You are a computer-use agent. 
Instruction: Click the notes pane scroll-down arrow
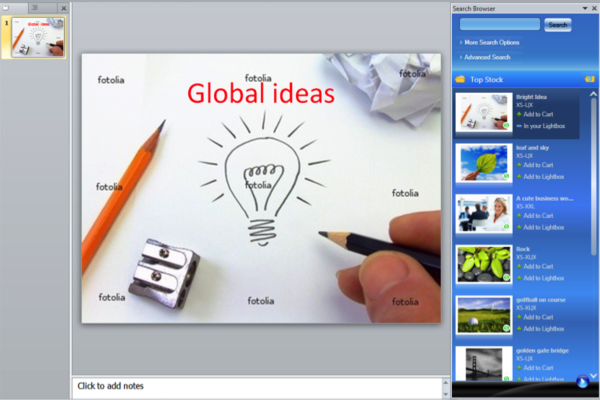[x=445, y=394]
